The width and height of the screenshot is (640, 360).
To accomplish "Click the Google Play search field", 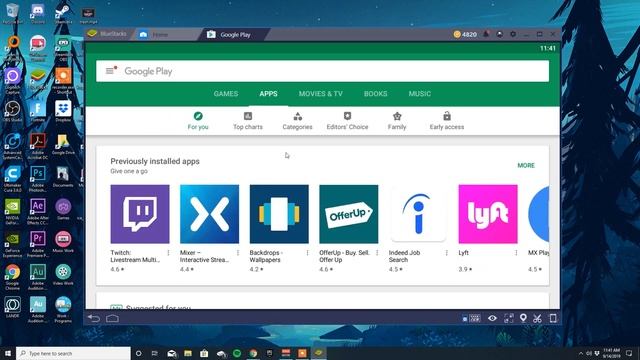I will [x=322, y=71].
